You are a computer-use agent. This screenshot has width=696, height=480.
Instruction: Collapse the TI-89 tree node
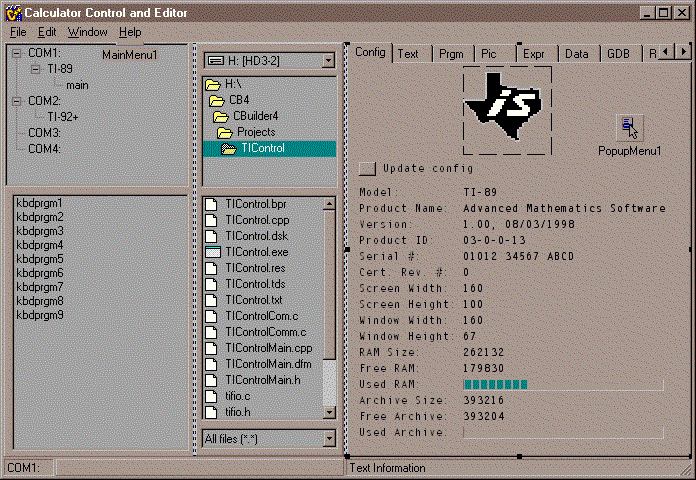tap(36, 69)
